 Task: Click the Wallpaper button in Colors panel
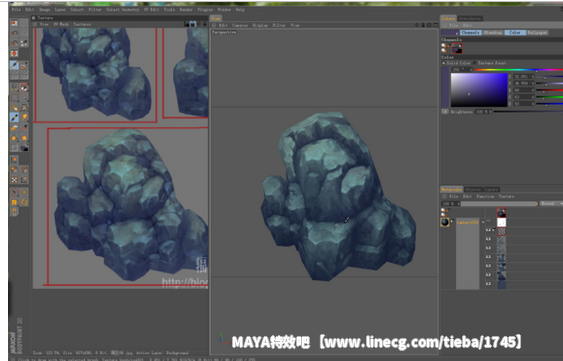coord(537,33)
